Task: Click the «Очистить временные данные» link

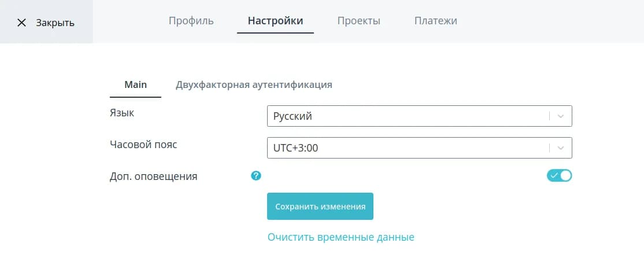Action: (340, 237)
